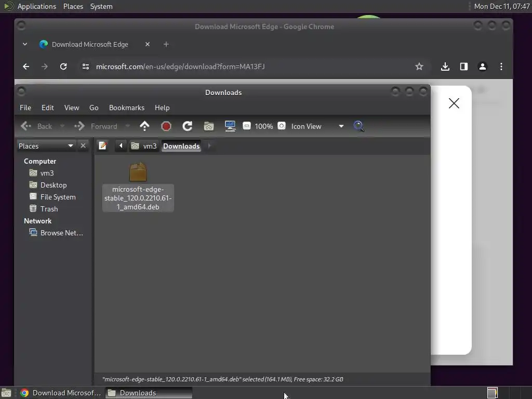Open the Bookmarks menu
Viewport: 532px width, 399px height.
click(x=127, y=108)
